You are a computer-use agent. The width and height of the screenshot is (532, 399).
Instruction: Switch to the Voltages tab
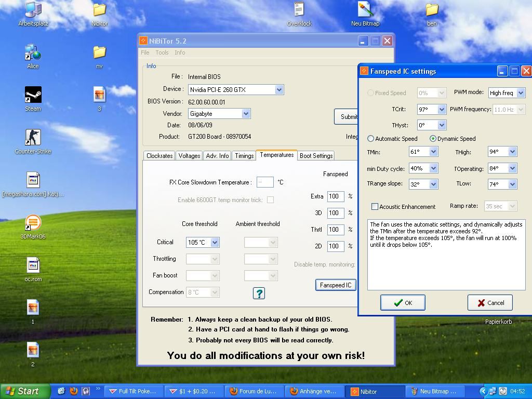pos(189,155)
